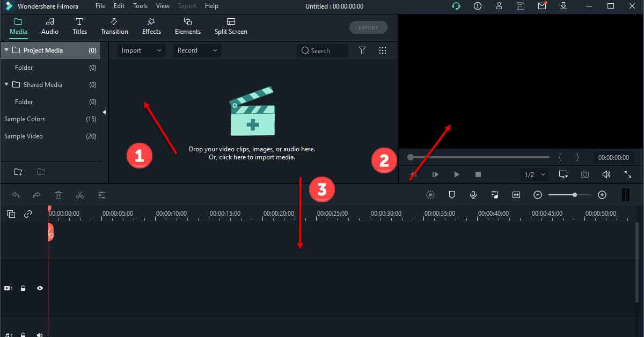Click the Delete trash icon on toolbar

click(58, 195)
